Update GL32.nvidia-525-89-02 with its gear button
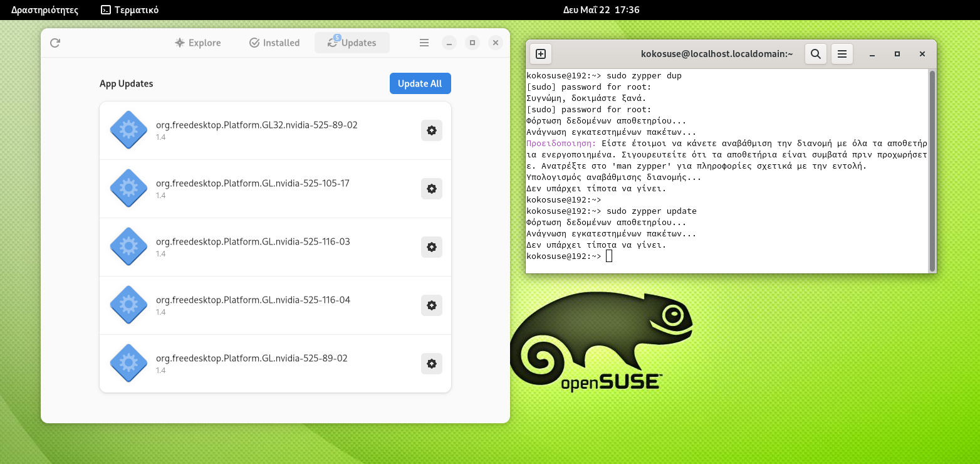Image resolution: width=980 pixels, height=464 pixels. tap(432, 130)
